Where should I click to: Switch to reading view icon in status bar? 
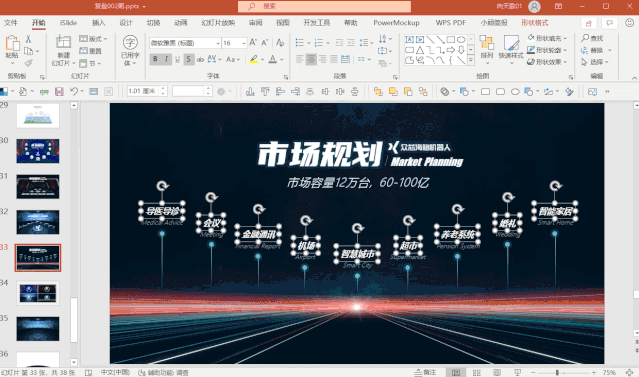[x=497, y=373]
